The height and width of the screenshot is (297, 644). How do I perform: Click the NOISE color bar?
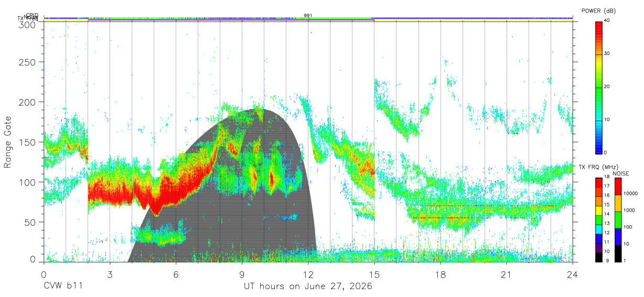click(x=618, y=219)
